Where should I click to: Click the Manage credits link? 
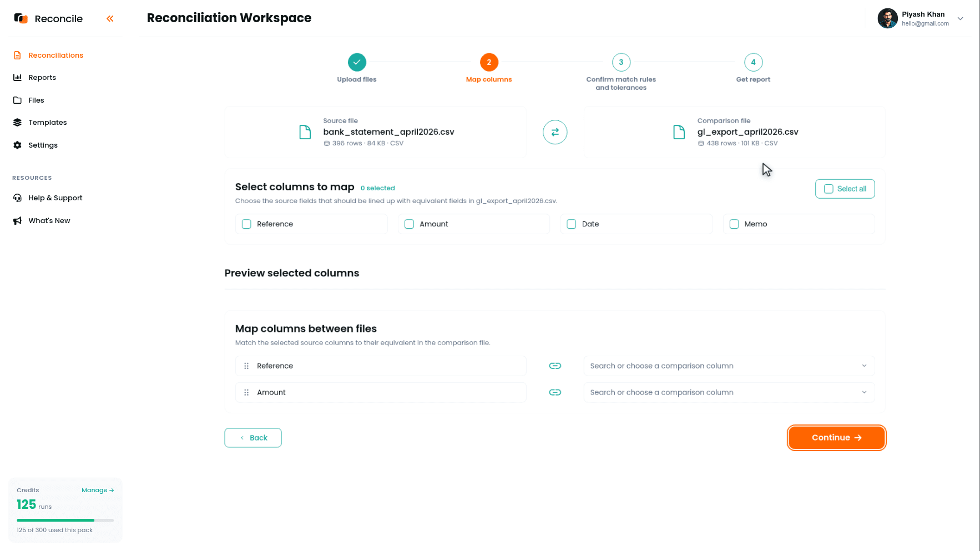pyautogui.click(x=98, y=490)
